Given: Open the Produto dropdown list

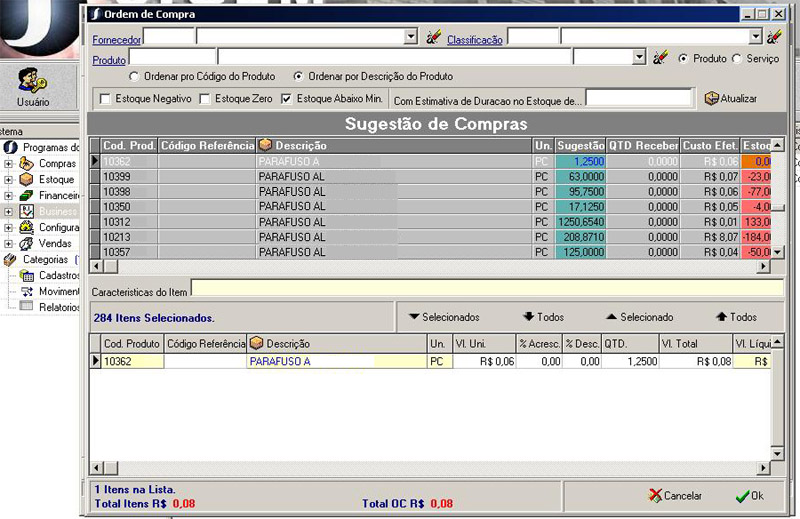Looking at the screenshot, I should coord(640,59).
